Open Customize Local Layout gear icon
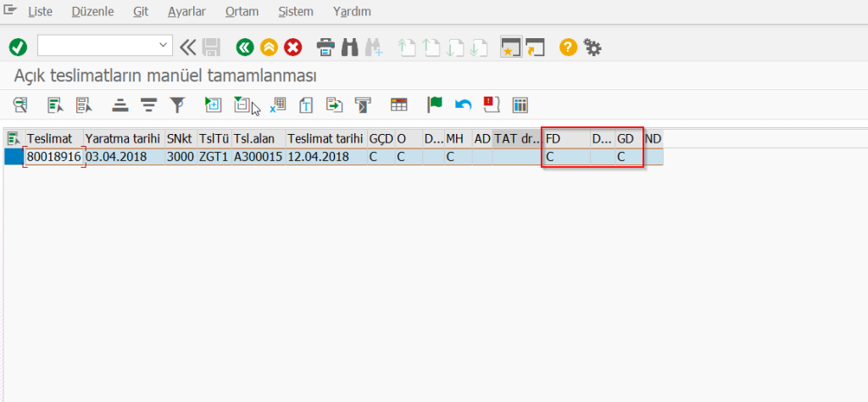 pyautogui.click(x=593, y=47)
